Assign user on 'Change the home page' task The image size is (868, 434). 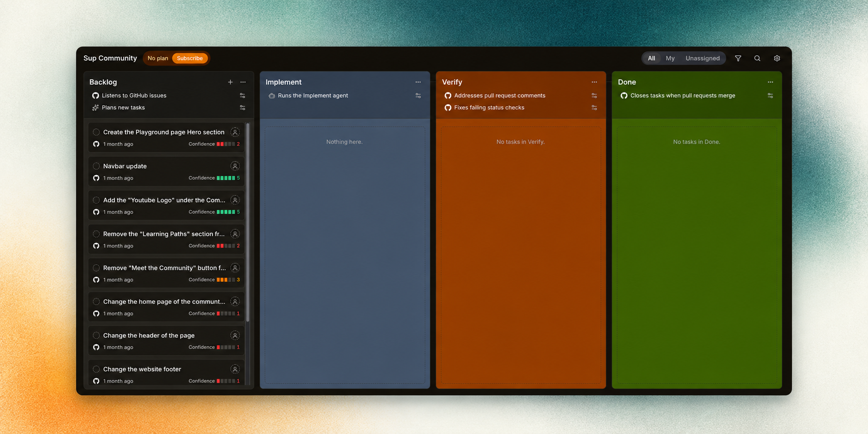tap(235, 302)
